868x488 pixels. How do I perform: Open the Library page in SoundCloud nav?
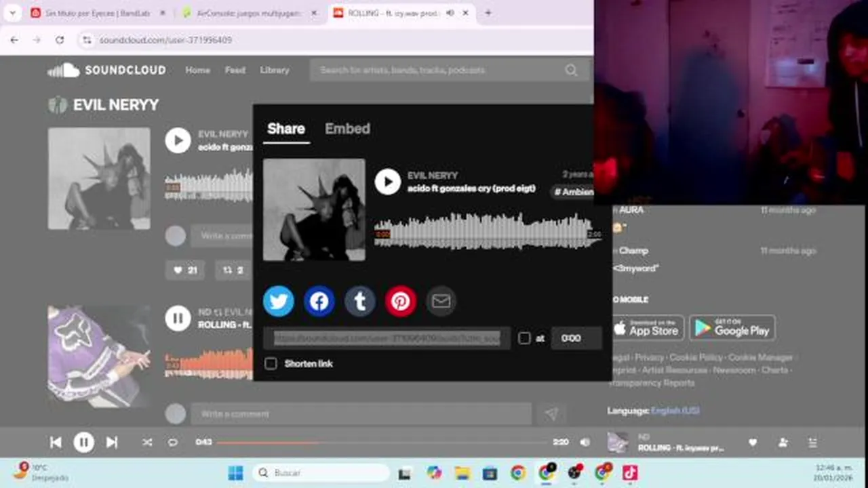[275, 70]
